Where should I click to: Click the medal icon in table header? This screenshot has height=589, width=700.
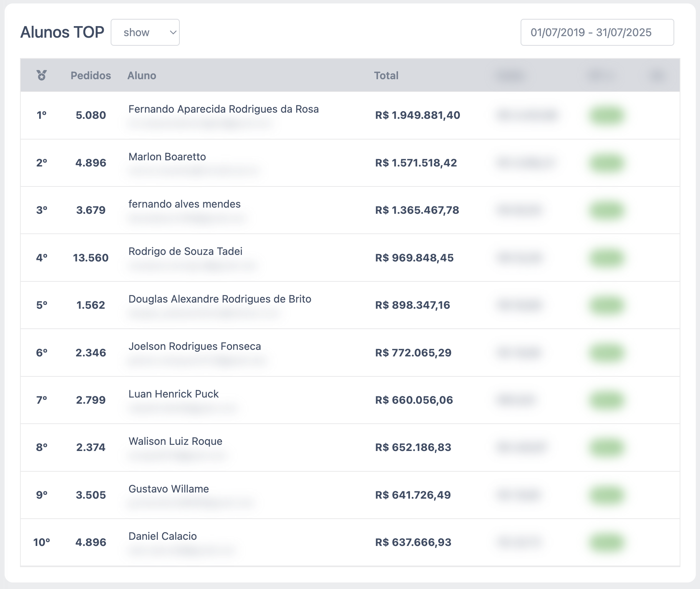pyautogui.click(x=41, y=75)
